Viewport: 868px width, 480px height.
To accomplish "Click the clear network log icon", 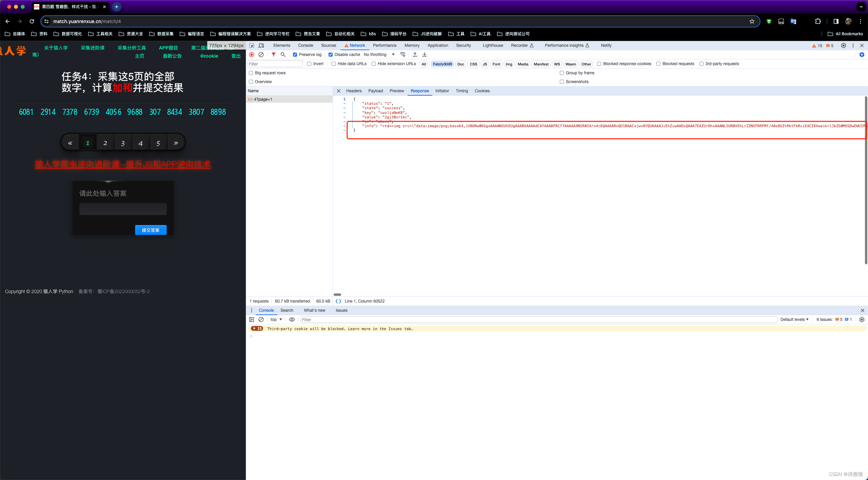I will tap(261, 54).
